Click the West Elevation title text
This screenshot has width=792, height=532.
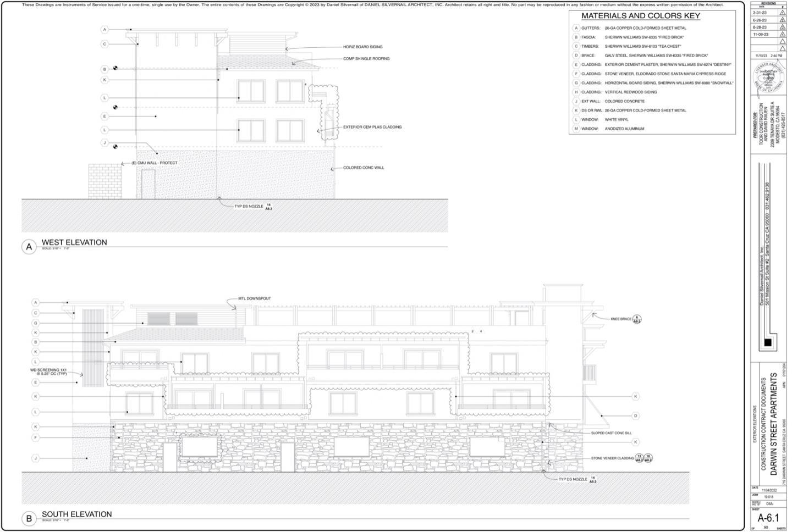tap(74, 242)
